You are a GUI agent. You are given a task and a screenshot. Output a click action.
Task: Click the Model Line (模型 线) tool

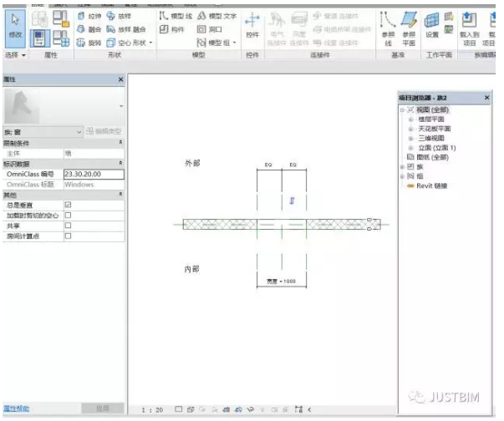click(176, 16)
